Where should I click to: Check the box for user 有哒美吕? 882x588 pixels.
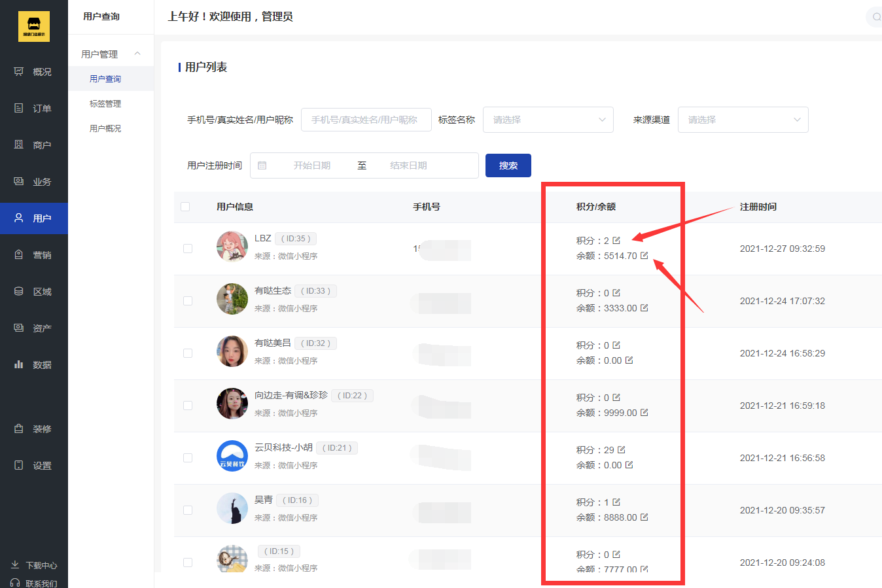[x=188, y=353]
